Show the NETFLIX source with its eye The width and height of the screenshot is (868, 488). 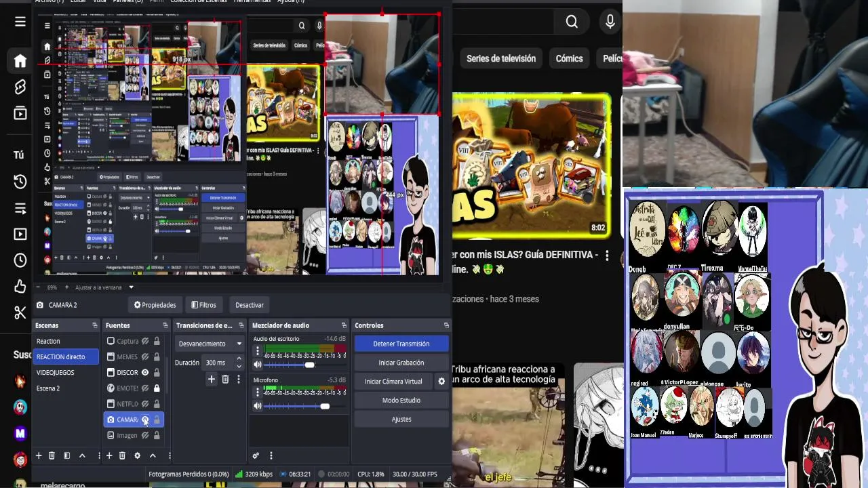coord(145,404)
